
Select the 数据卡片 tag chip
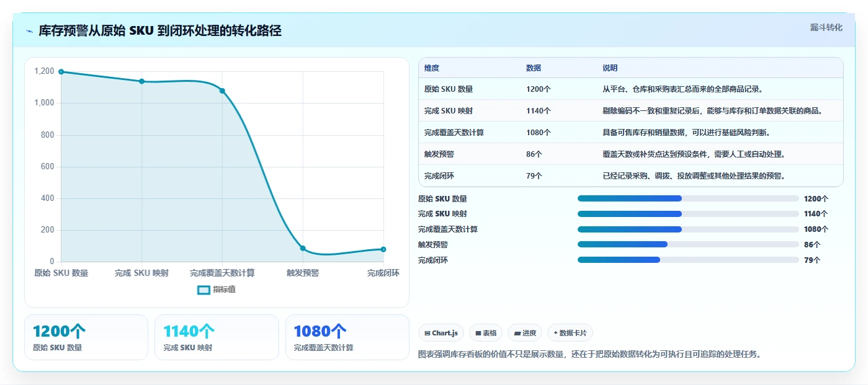570,333
